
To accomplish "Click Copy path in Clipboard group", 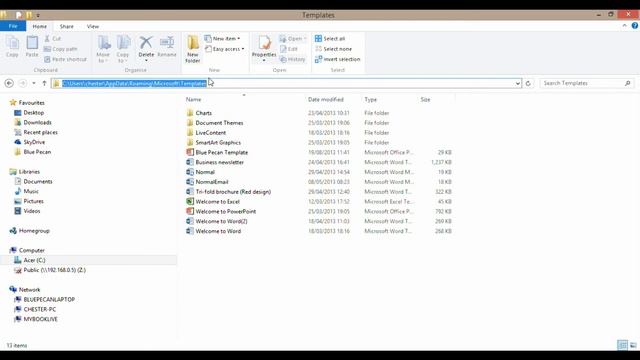I will coord(60,49).
